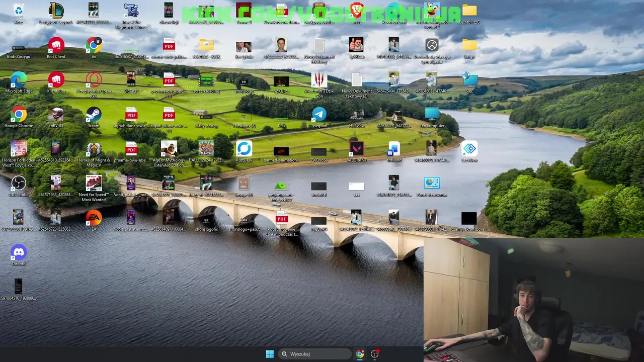Launch Heroes of Might & Magic V
Viewport: 644px width, 362px height.
click(94, 154)
